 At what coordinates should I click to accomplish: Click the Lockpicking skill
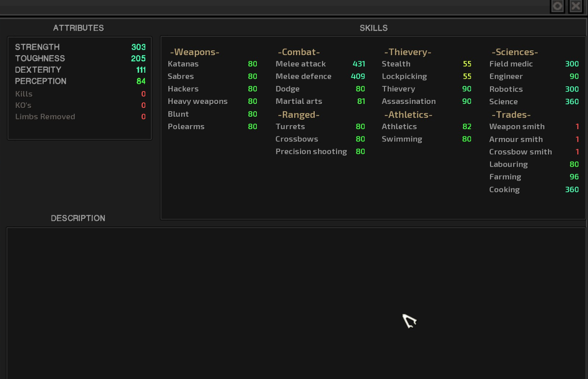tap(426, 76)
